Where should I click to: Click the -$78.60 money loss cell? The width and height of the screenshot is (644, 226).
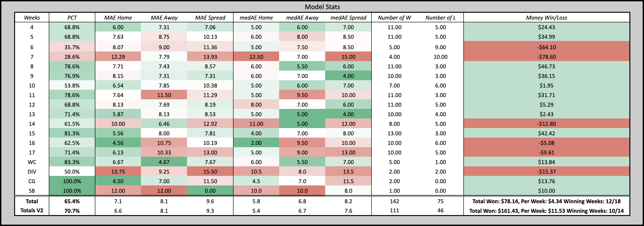coord(546,57)
